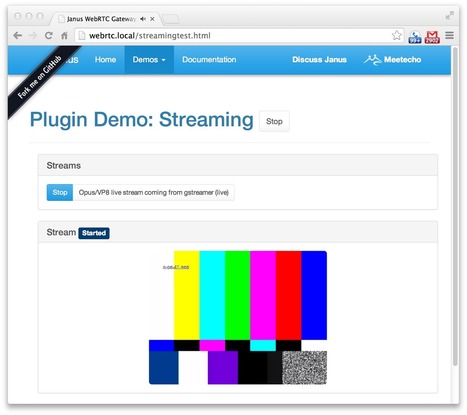Click the Streams panel heading
This screenshot has height=415, width=467.
coord(64,165)
